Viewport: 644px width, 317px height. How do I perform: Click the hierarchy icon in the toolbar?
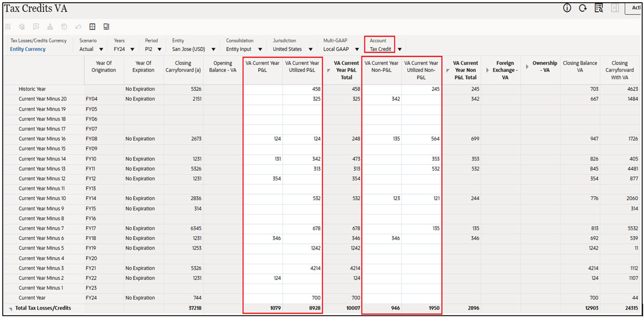pos(50,27)
